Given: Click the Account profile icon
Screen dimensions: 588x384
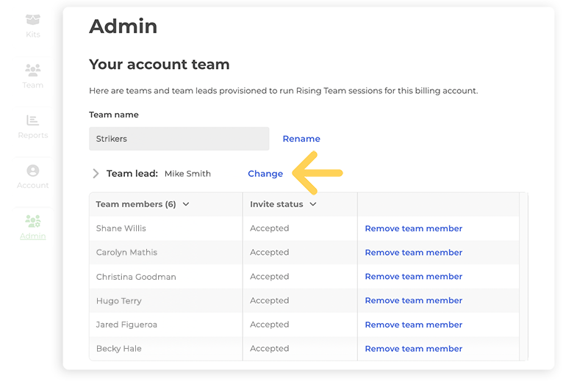Looking at the screenshot, I should tap(32, 171).
